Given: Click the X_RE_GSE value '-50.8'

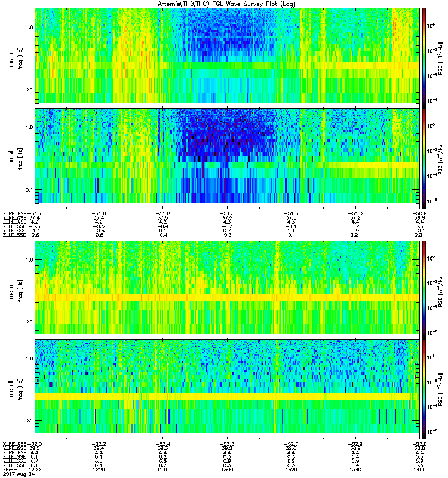Looking at the screenshot, I should [419, 214].
